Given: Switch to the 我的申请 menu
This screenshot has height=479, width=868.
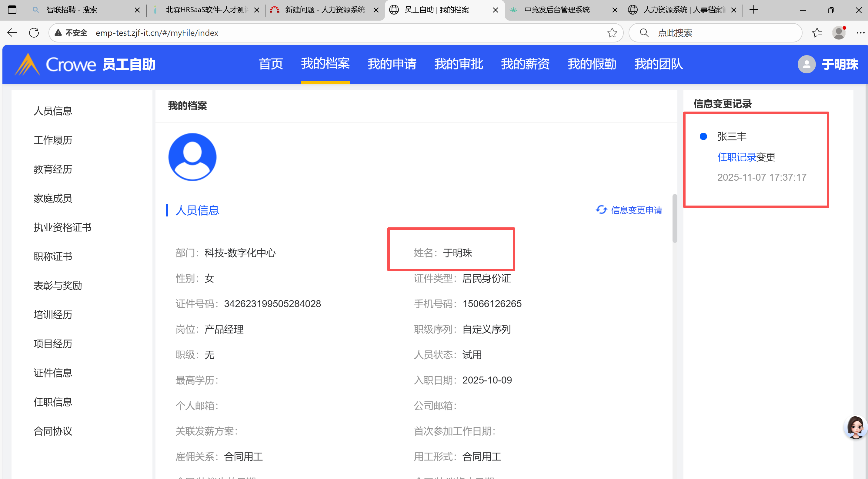Looking at the screenshot, I should point(392,64).
